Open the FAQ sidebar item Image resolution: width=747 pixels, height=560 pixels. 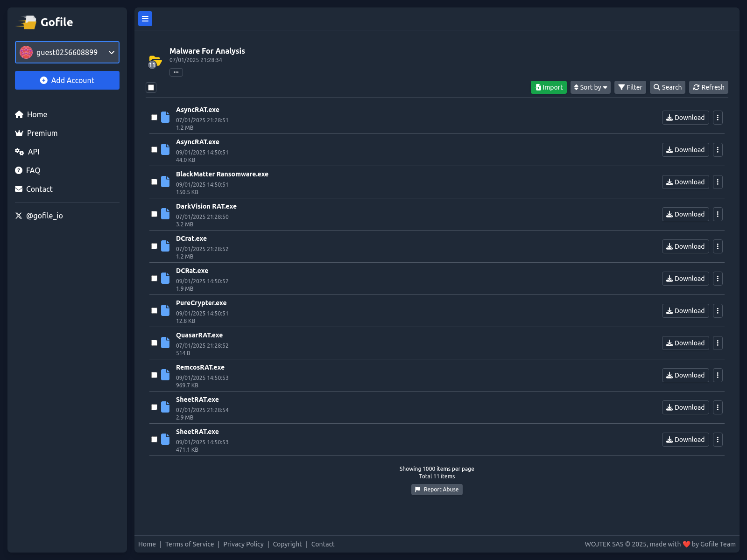(28, 170)
